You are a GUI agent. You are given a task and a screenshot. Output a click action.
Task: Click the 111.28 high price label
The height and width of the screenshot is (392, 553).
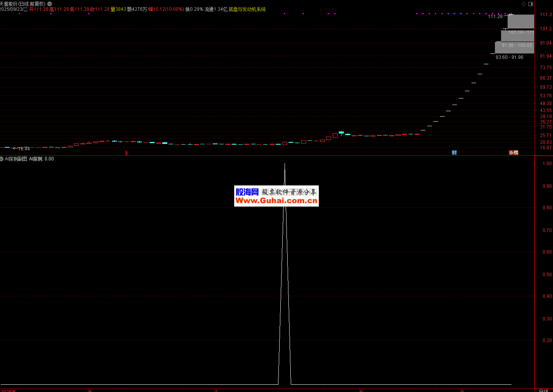[495, 17]
